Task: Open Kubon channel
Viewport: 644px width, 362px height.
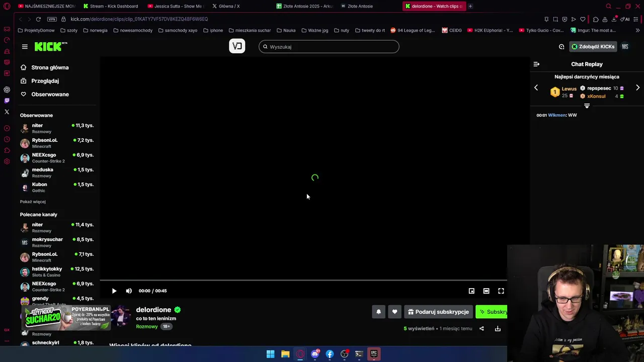Action: 57,187
